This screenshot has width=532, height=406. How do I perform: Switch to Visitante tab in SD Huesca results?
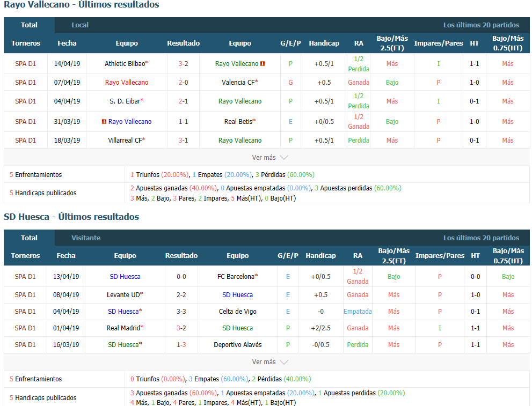coord(86,238)
